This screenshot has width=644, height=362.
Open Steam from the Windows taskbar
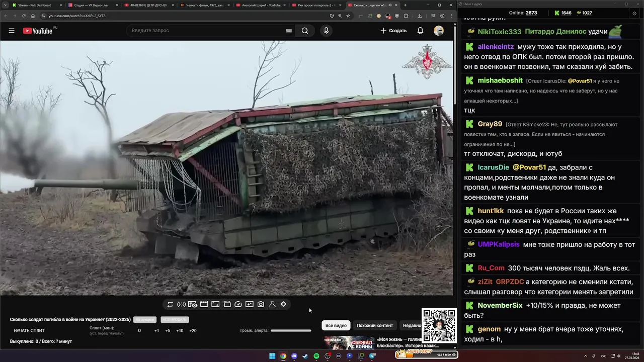(x=305, y=356)
